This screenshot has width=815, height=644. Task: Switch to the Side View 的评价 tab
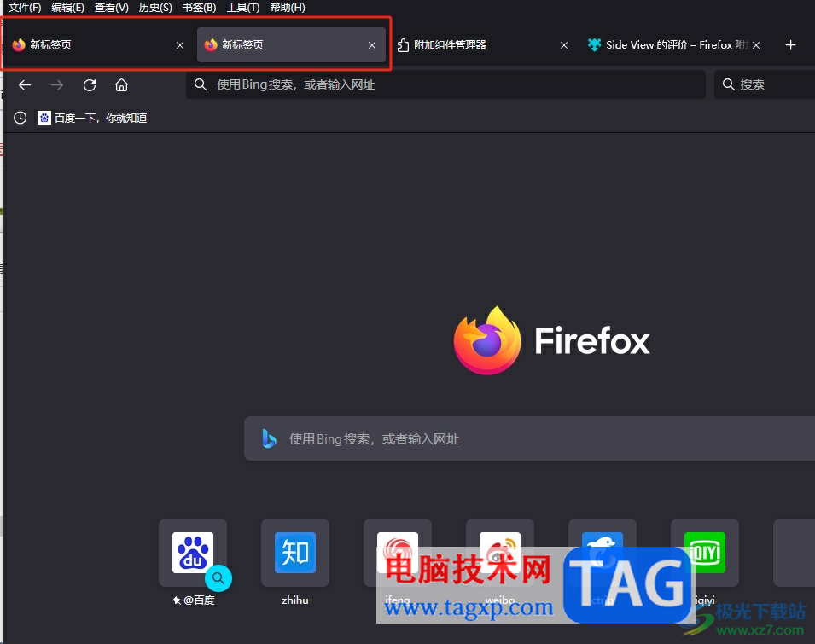(x=675, y=45)
